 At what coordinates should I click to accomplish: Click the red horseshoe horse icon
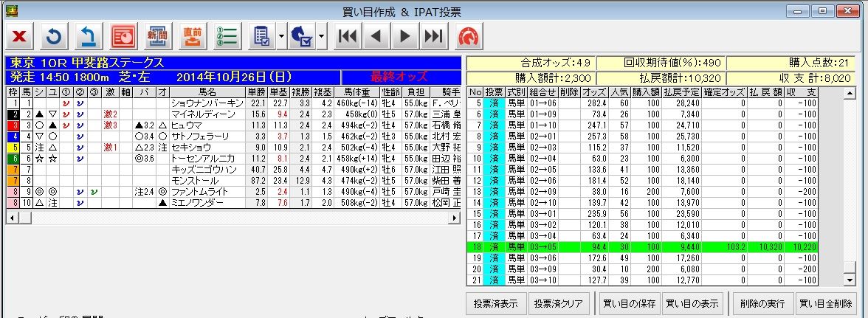[x=469, y=36]
